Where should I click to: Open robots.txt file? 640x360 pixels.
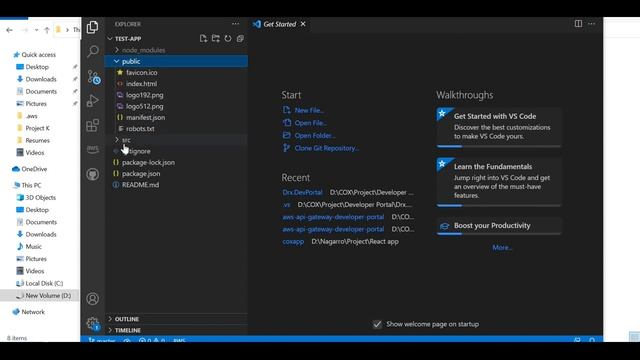(x=140, y=129)
